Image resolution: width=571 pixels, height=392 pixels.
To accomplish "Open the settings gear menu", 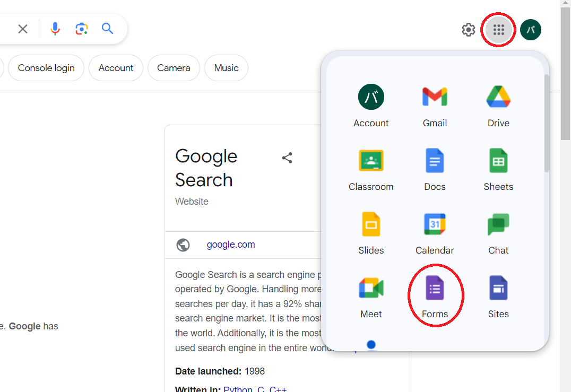I will point(468,30).
